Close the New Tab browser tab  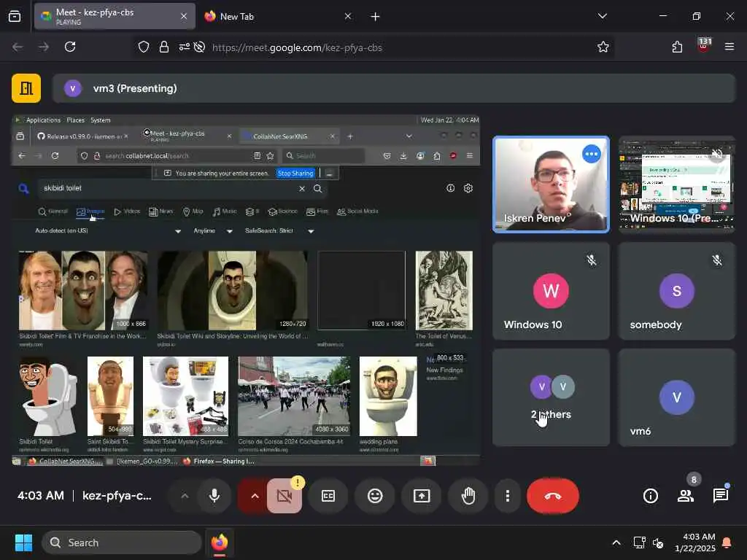pyautogui.click(x=348, y=16)
